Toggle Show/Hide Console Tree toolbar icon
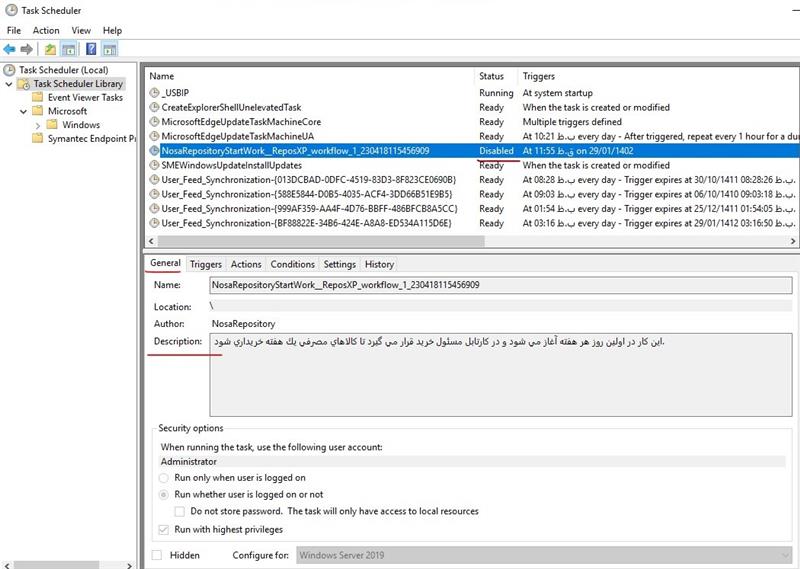The height and width of the screenshot is (569, 800). click(x=69, y=49)
